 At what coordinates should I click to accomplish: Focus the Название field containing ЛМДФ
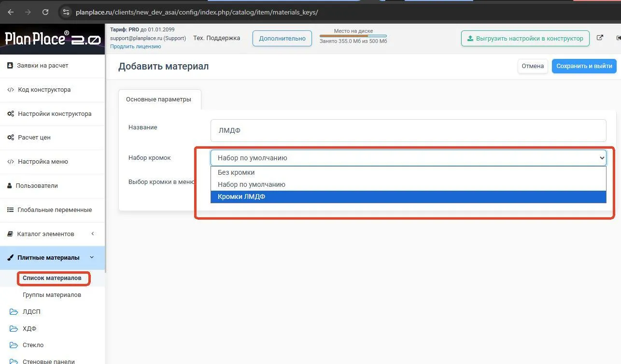coord(408,130)
